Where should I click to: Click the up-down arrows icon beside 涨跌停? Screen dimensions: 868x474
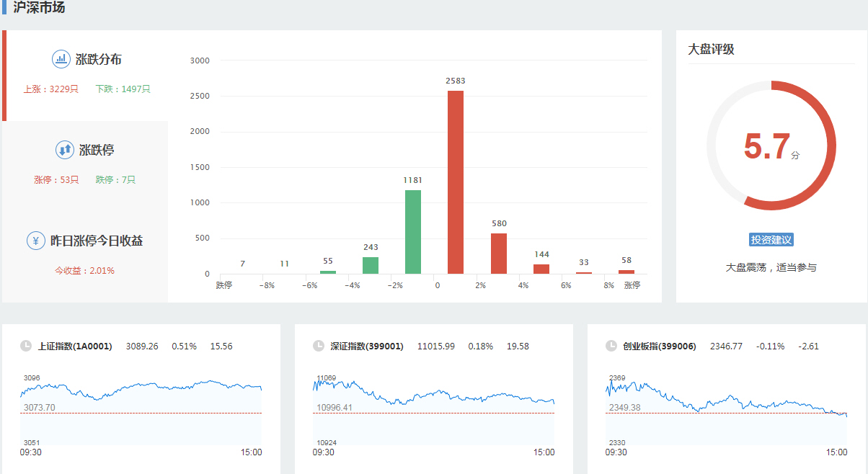(65, 150)
